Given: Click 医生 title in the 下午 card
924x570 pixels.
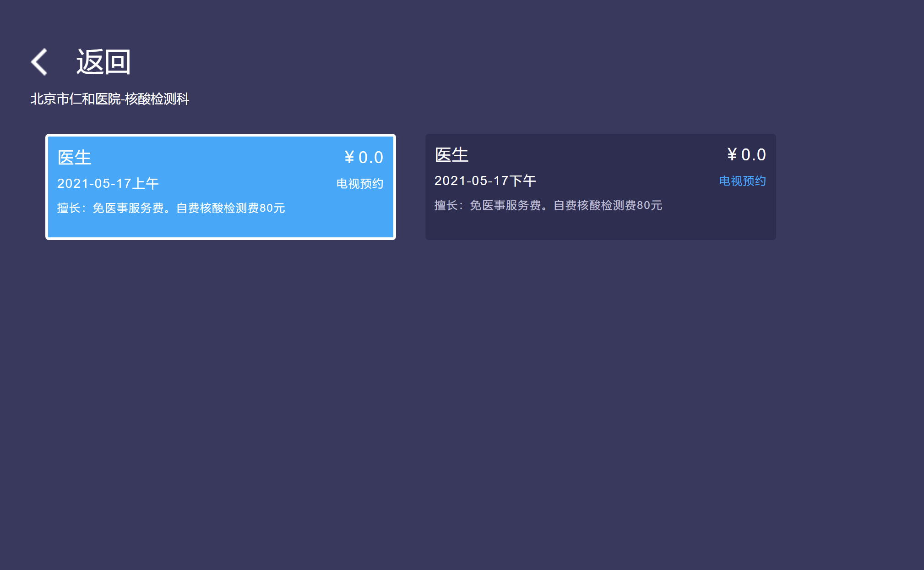Looking at the screenshot, I should coord(451,155).
